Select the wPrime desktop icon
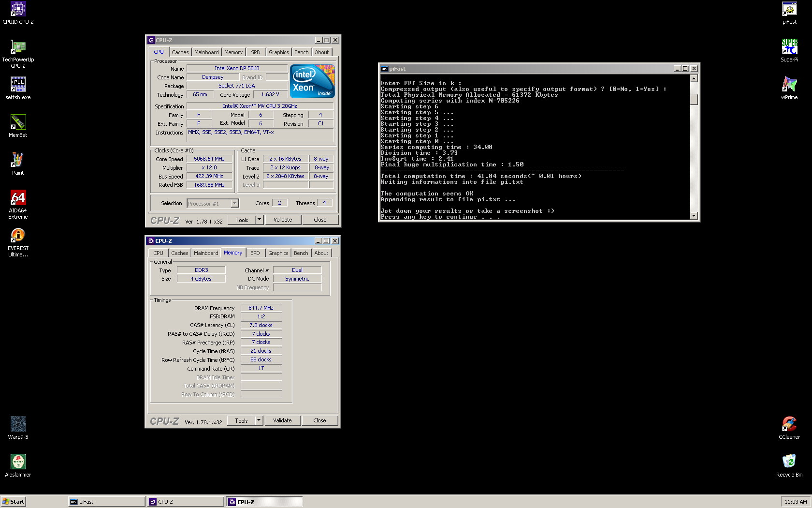This screenshot has height=508, width=812. click(789, 88)
